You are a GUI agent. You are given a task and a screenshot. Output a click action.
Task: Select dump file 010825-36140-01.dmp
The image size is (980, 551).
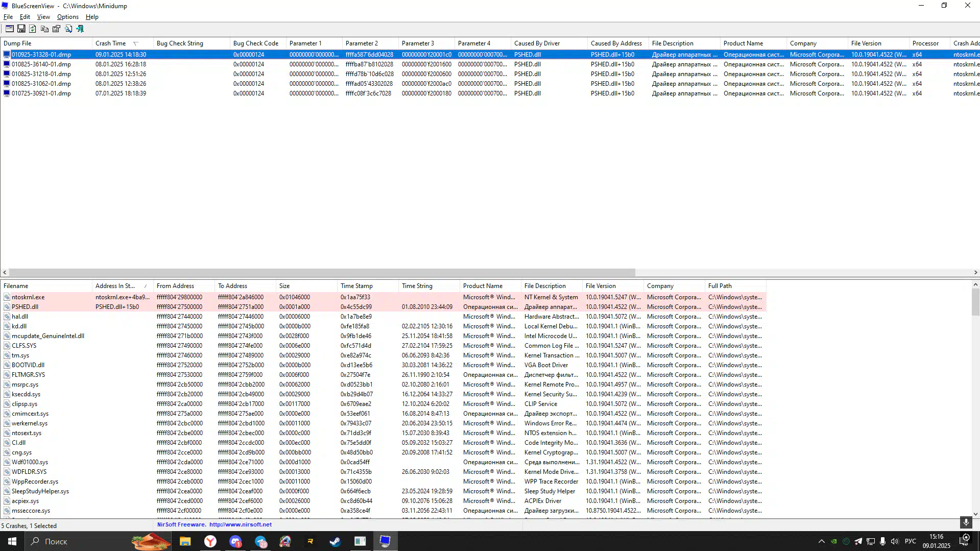tap(41, 64)
